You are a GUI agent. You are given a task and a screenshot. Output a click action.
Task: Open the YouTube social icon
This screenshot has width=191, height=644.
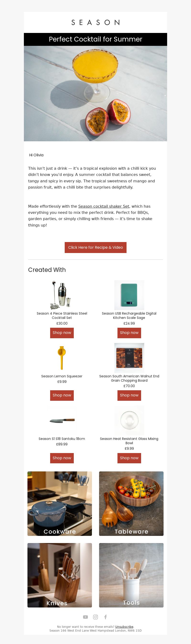click(85, 617)
